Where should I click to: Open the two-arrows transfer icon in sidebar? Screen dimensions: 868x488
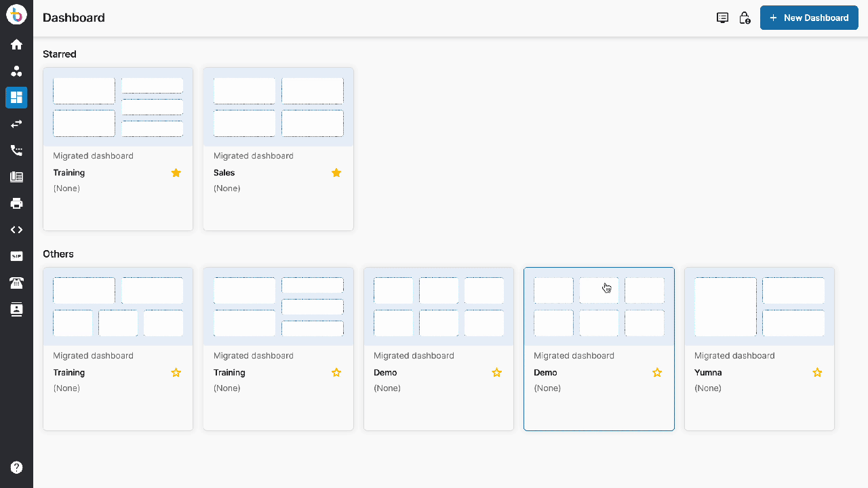point(16,124)
